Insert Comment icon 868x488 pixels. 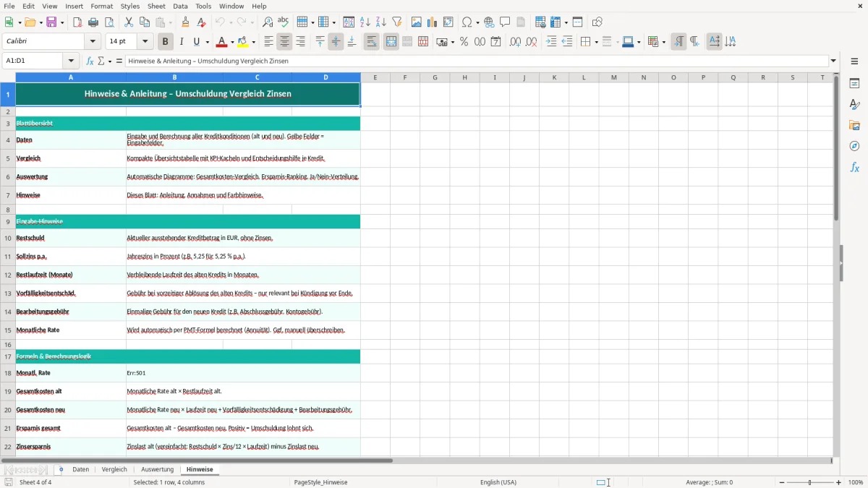[x=505, y=22]
